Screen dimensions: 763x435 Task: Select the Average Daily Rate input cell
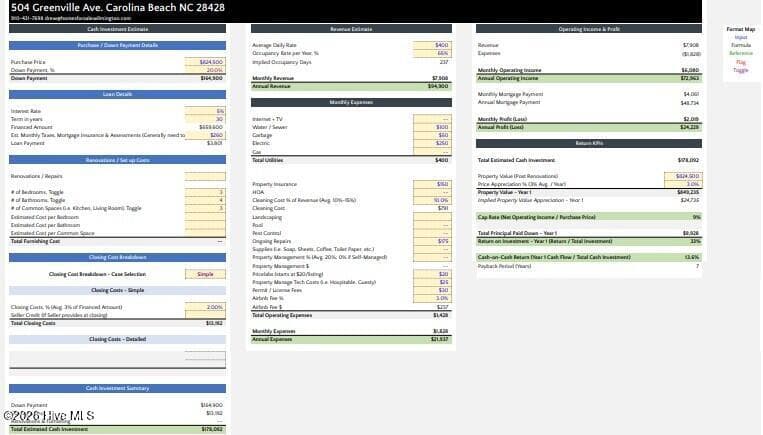432,45
